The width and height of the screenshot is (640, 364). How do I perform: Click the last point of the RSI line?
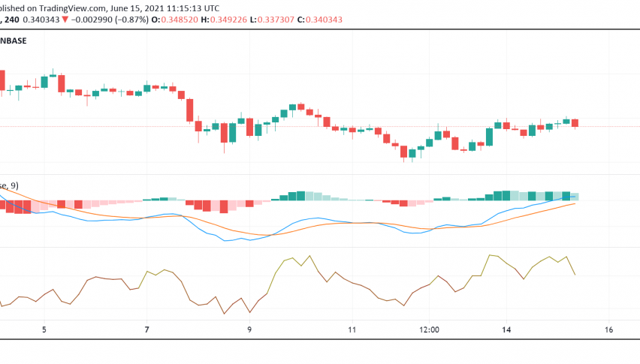[x=575, y=275]
